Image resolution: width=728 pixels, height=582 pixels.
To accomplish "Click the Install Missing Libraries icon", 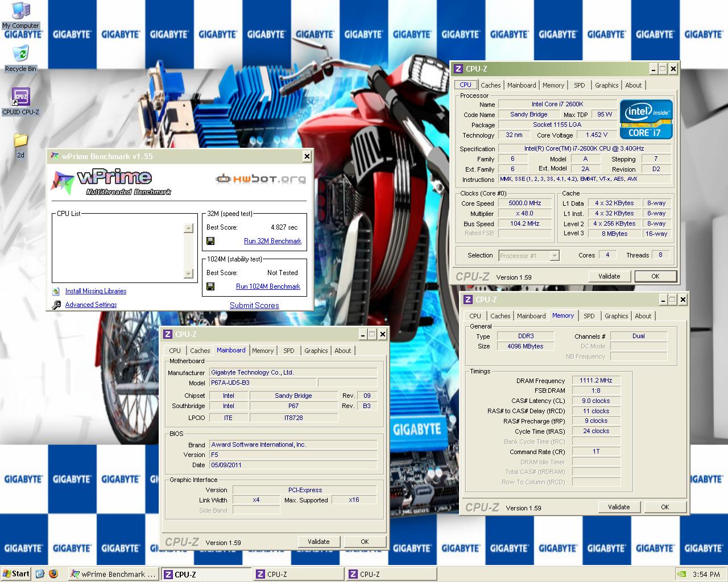I will click(56, 291).
